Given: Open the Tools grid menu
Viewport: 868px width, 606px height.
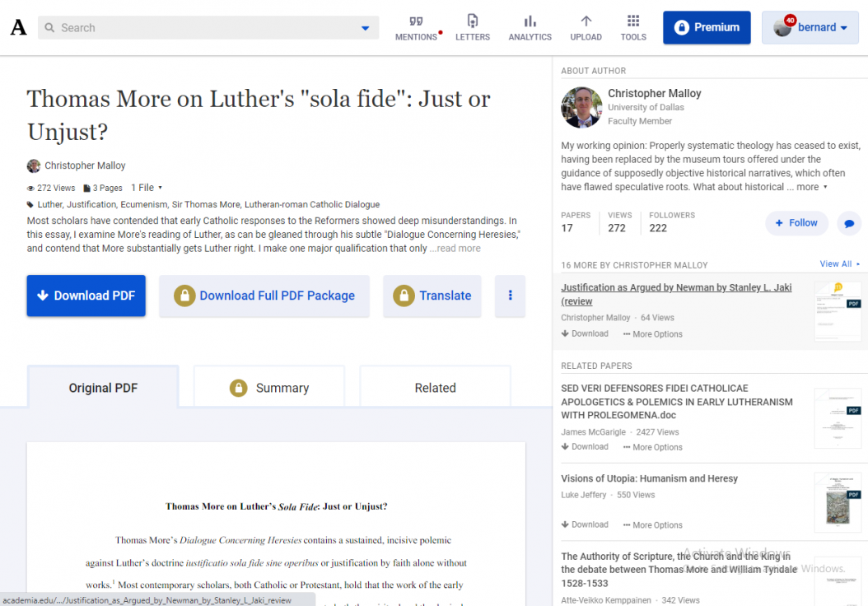Looking at the screenshot, I should pos(633,28).
